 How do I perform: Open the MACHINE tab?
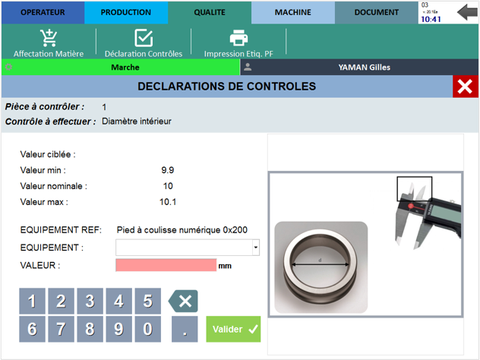(293, 12)
